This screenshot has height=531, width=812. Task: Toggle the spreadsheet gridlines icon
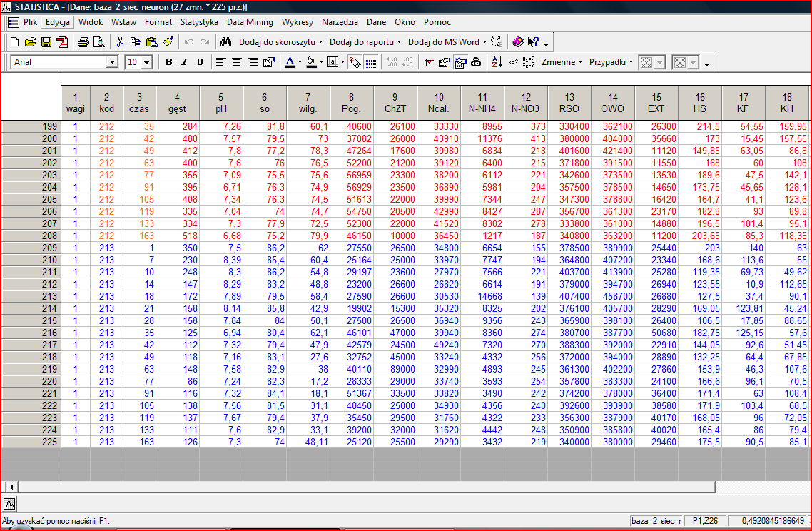click(x=371, y=62)
